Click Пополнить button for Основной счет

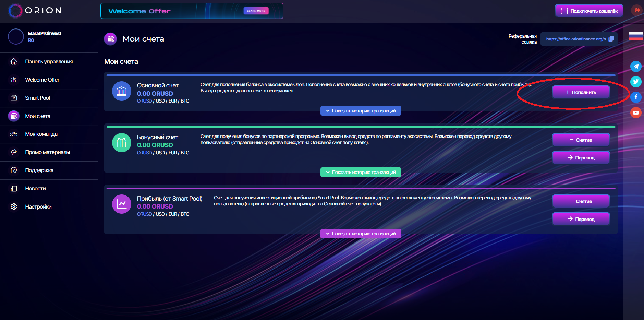(581, 92)
